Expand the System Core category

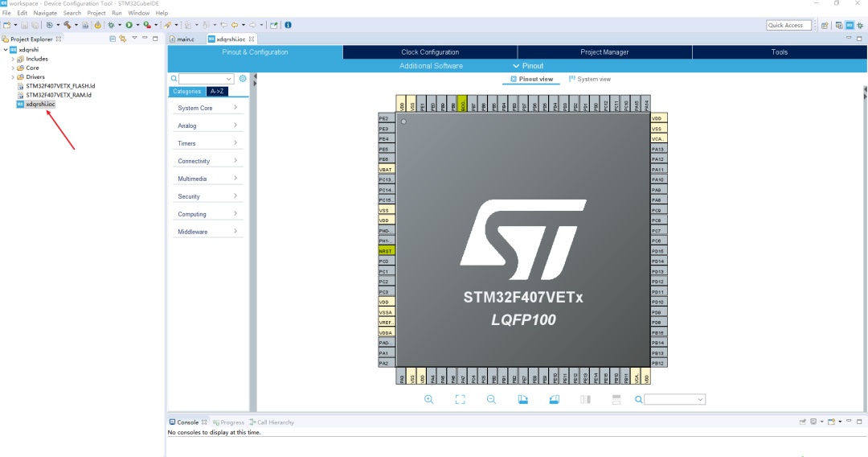pos(207,108)
